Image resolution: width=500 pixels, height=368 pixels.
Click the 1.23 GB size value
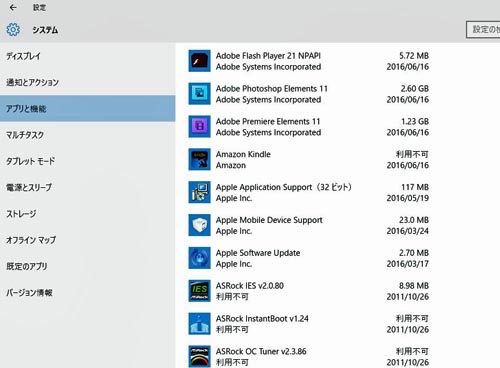click(x=415, y=121)
